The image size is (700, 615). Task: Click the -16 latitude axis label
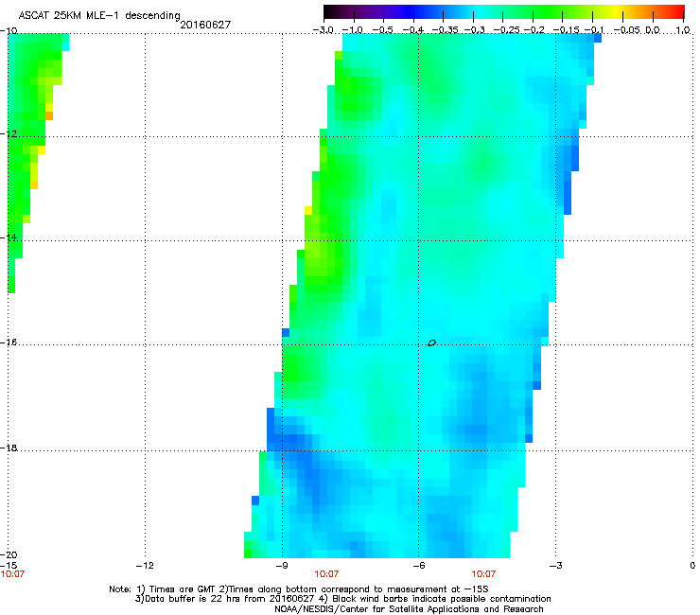coord(9,343)
